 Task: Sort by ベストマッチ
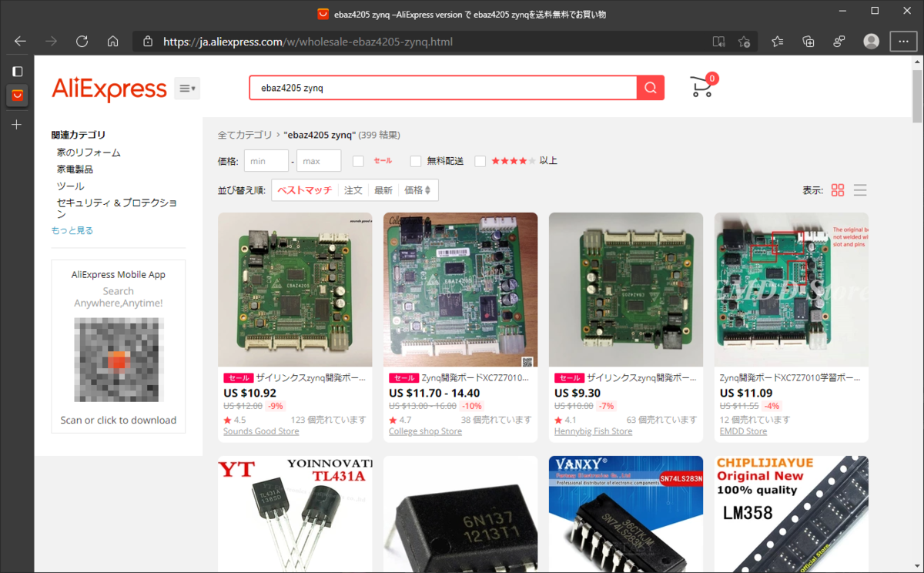(305, 190)
